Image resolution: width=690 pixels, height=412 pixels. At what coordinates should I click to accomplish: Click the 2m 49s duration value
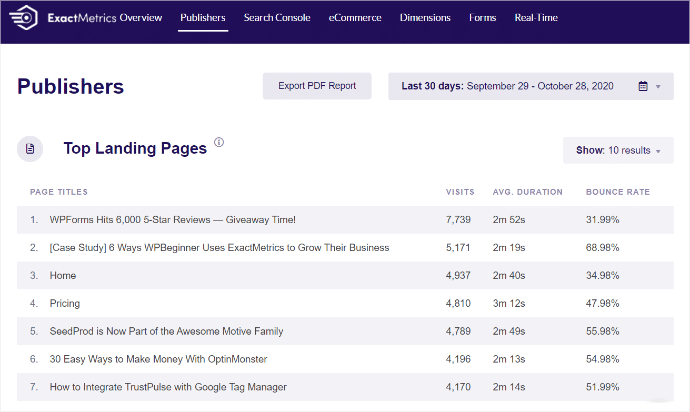pyautogui.click(x=509, y=331)
